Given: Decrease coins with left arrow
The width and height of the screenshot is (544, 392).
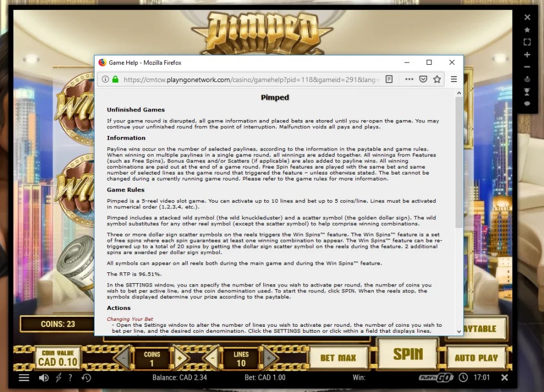Looking at the screenshot, I should pos(122,358).
